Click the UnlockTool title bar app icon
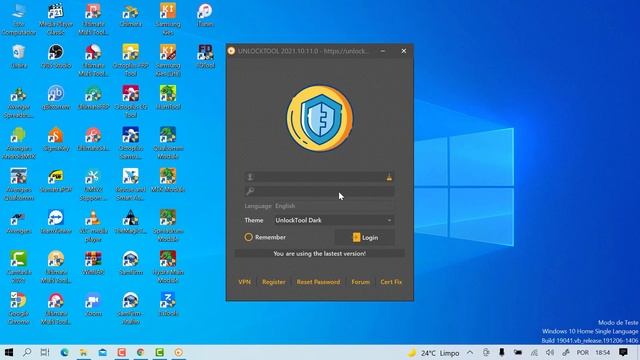Image resolution: width=640 pixels, height=360 pixels. 231,51
